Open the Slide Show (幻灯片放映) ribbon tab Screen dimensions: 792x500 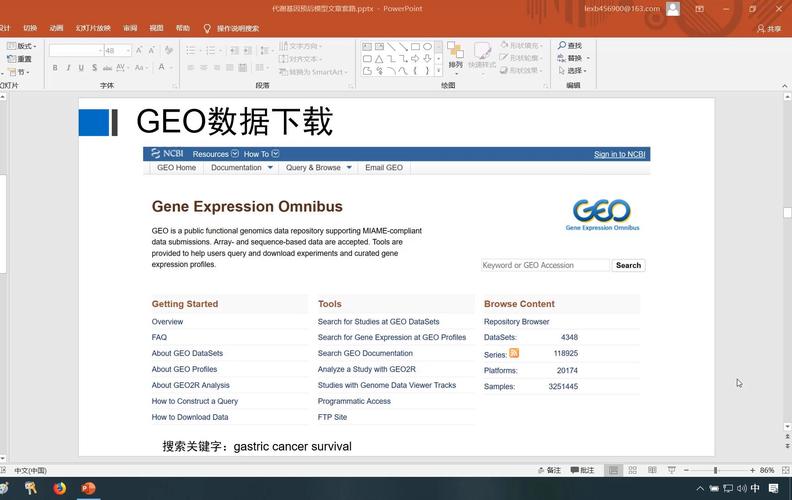93,28
